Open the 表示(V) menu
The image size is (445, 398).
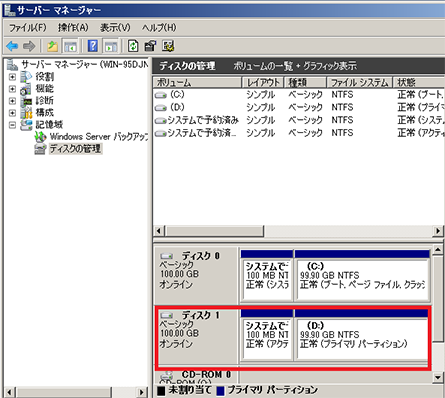tap(115, 28)
